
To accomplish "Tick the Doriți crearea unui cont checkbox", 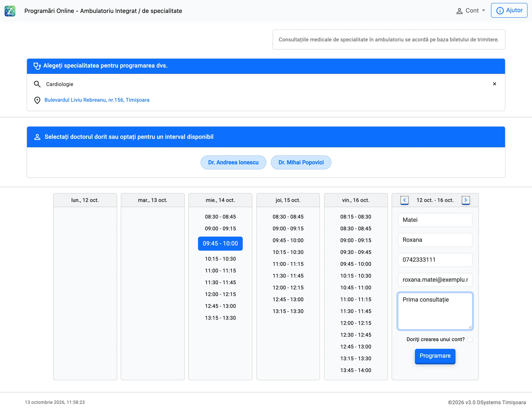I will [x=470, y=339].
